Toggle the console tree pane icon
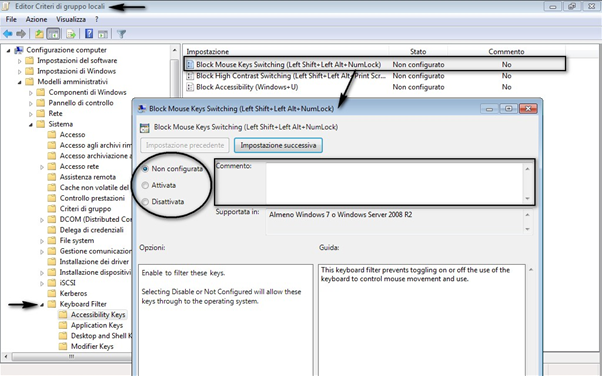 click(x=53, y=34)
